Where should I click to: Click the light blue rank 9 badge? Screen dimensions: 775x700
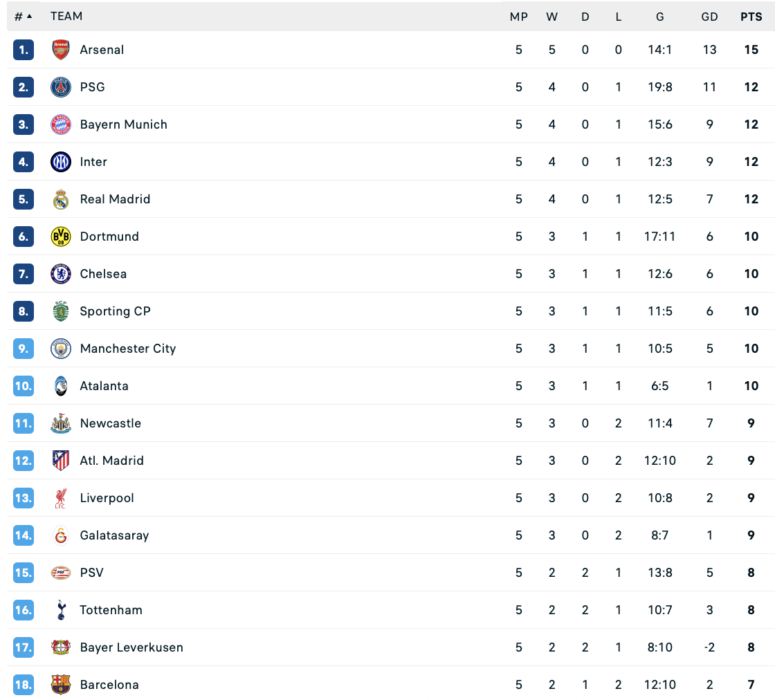[x=24, y=349]
